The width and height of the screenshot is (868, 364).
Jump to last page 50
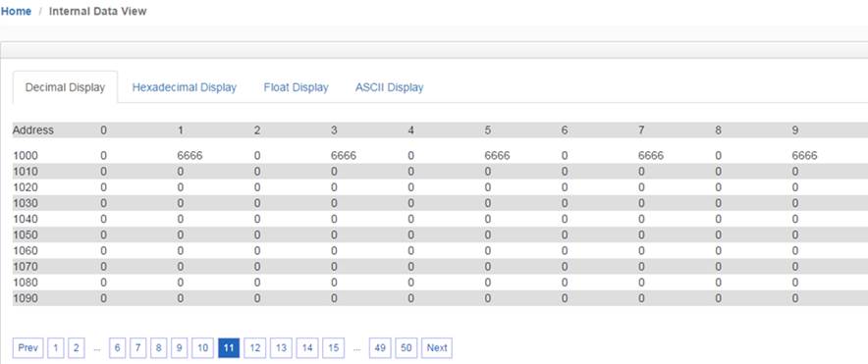pyautogui.click(x=407, y=348)
